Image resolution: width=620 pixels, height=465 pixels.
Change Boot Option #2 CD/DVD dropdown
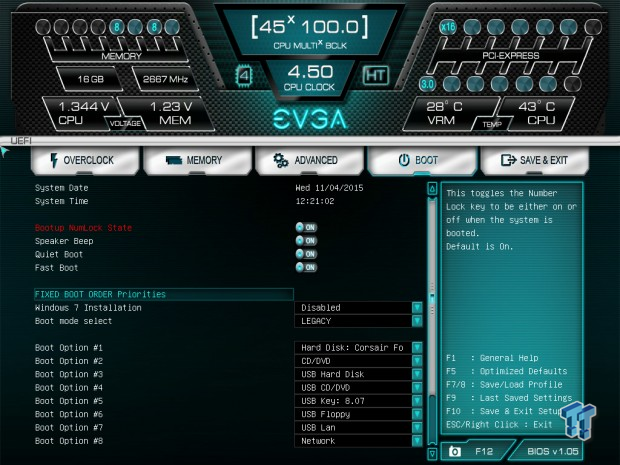[358, 361]
